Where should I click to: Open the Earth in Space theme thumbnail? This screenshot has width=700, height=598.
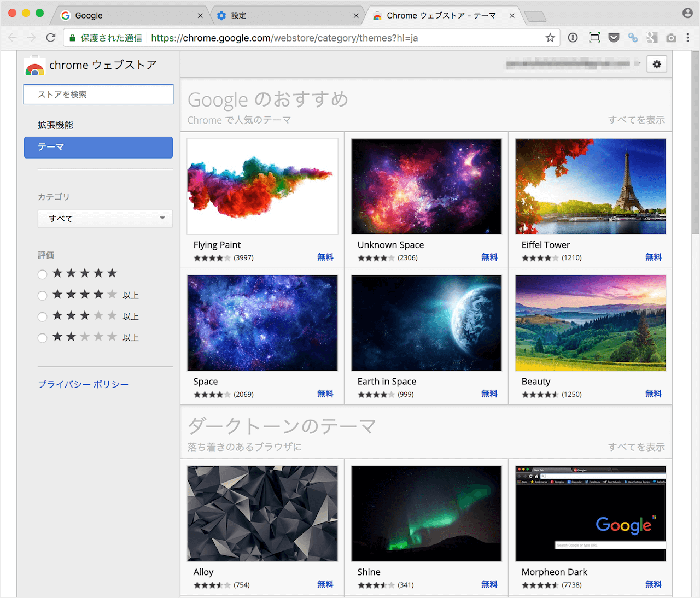click(427, 323)
